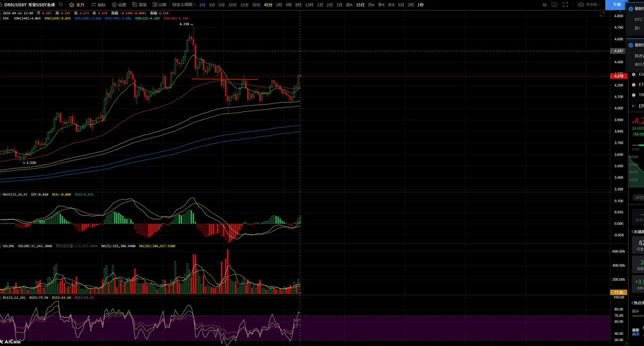This screenshot has height=346, width=644.
Task: Select the EMA(60) legend value
Action: click(176, 18)
